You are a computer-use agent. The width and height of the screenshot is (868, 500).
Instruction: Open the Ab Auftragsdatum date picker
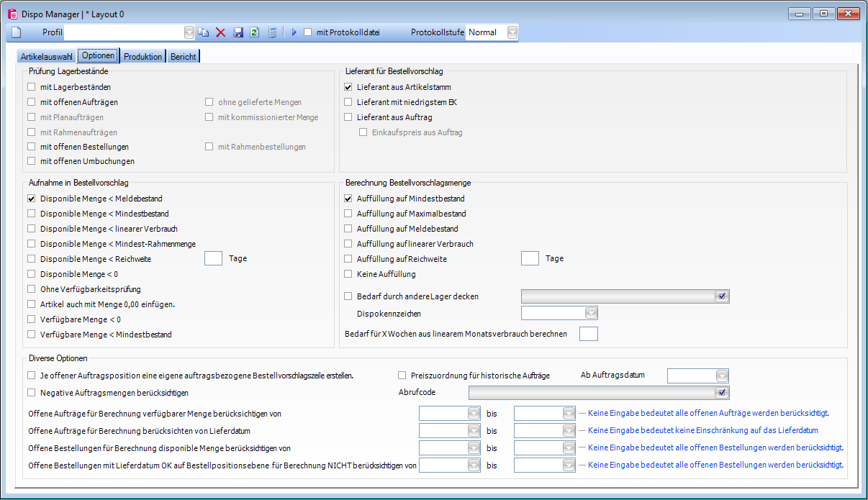pos(722,376)
